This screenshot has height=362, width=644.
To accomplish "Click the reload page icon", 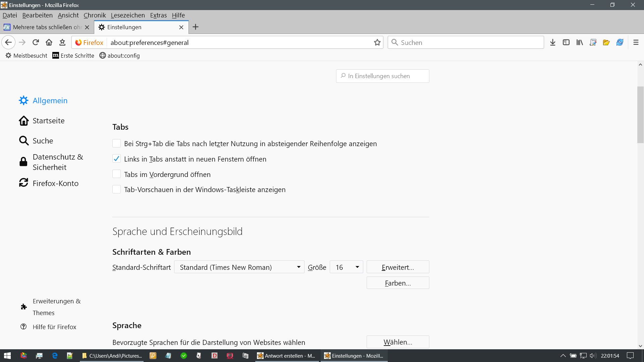I will point(36,42).
